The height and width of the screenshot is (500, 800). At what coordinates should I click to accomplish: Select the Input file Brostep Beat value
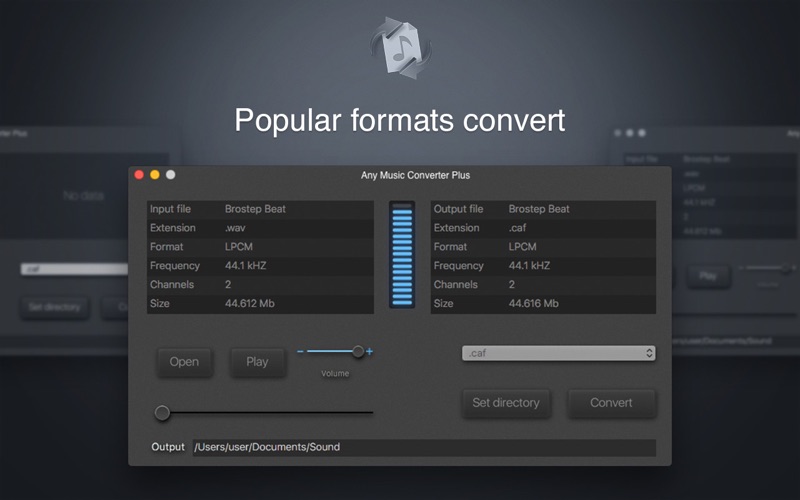255,209
